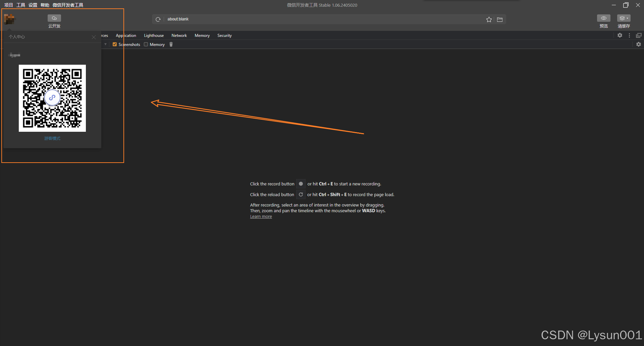
Task: Open the 帮助 menu
Action: coord(45,5)
